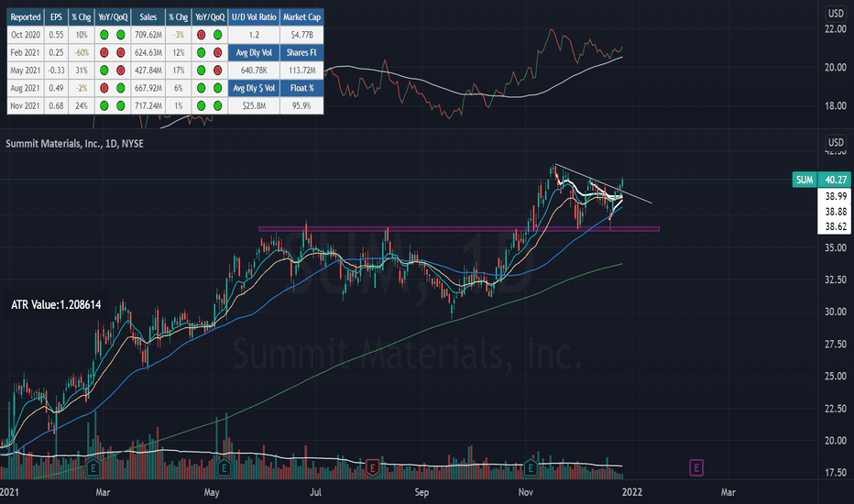
Task: Click the 95.9% float percentage value
Action: tap(301, 105)
